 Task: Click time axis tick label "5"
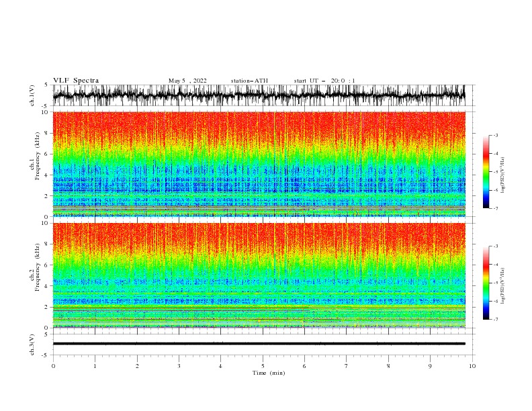click(263, 366)
